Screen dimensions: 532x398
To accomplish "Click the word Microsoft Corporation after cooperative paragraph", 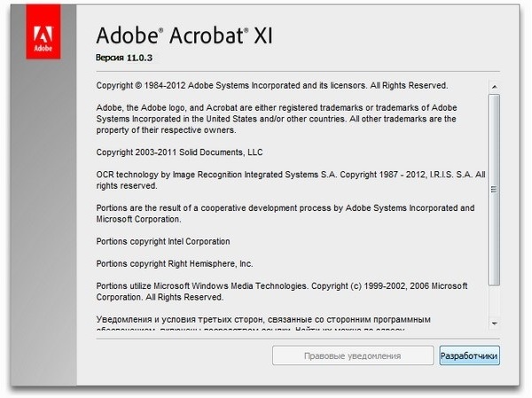I will click(137, 219).
